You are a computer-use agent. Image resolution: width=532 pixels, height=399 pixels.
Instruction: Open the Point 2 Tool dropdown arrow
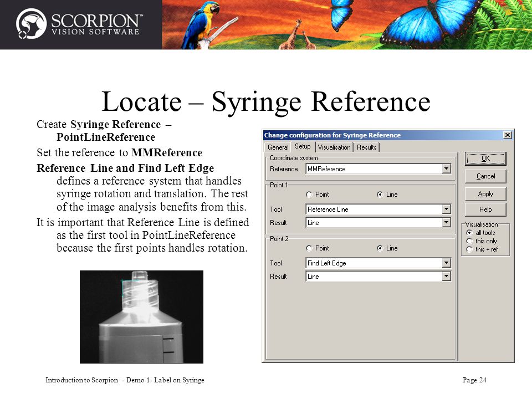[446, 263]
